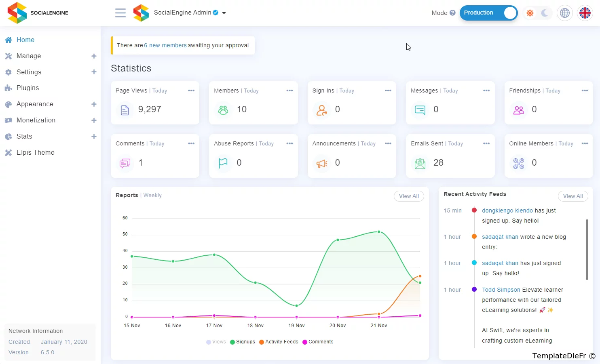Open the 6 new members link
600x364 pixels.
click(x=165, y=45)
